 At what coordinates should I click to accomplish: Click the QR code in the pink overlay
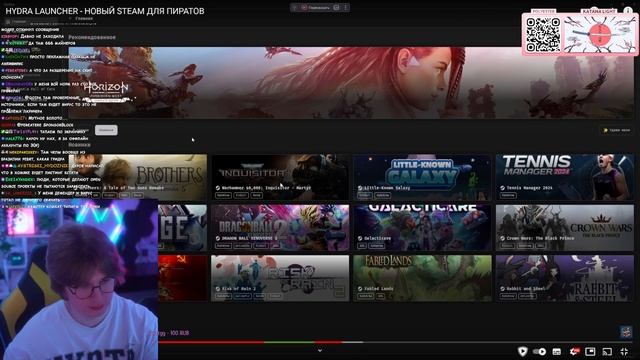[x=543, y=35]
